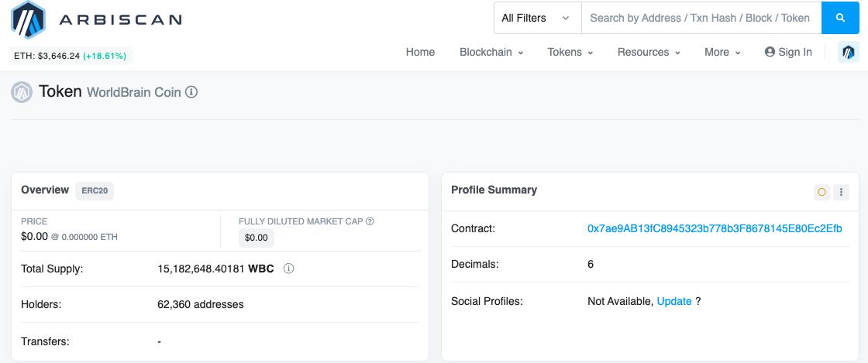Click the yellow circle icon in Profile Summary
This screenshot has height=363, width=868.
(821, 192)
